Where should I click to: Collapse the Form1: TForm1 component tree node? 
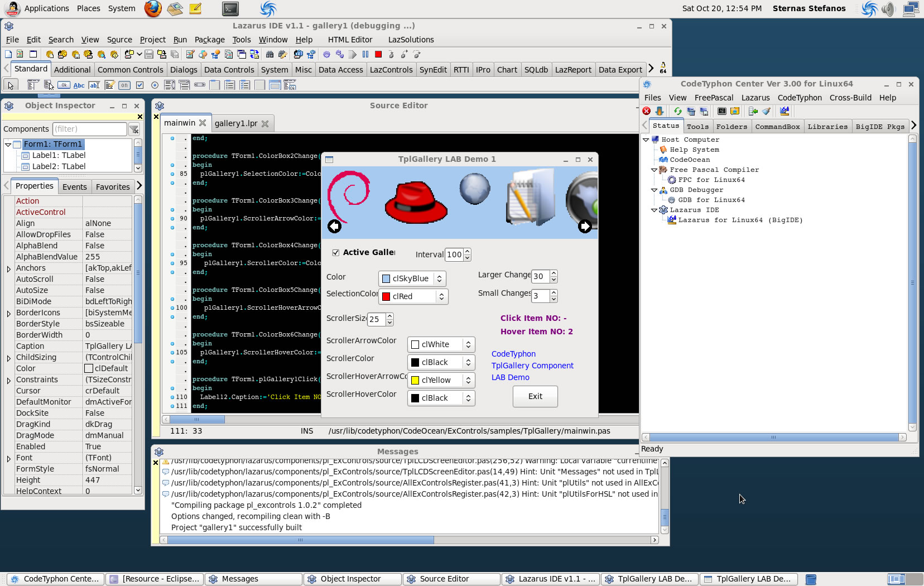(8, 145)
